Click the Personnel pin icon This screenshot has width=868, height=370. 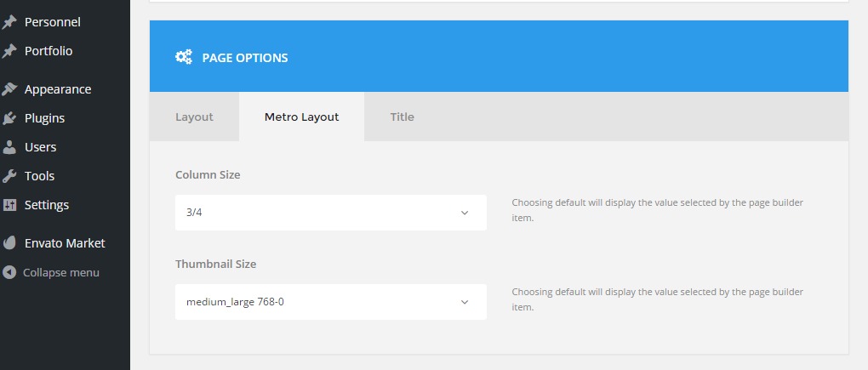(9, 22)
